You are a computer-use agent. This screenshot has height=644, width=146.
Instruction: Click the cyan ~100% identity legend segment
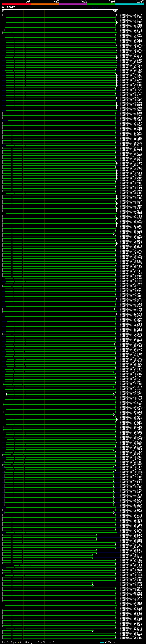[x=130, y=4]
